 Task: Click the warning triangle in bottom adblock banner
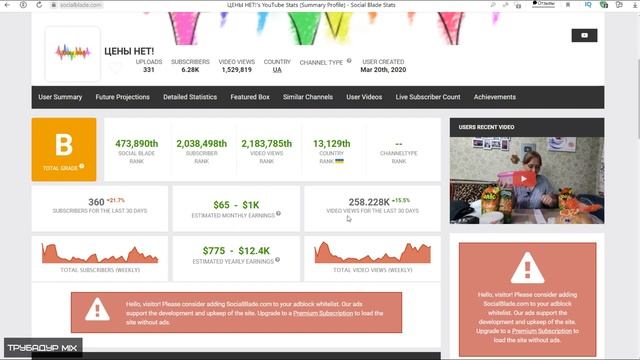tap(97, 309)
